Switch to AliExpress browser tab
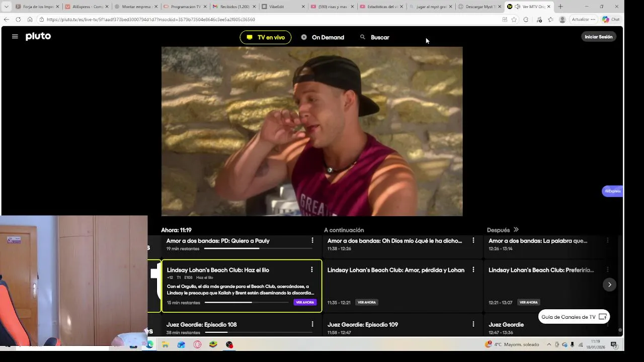 point(87,7)
